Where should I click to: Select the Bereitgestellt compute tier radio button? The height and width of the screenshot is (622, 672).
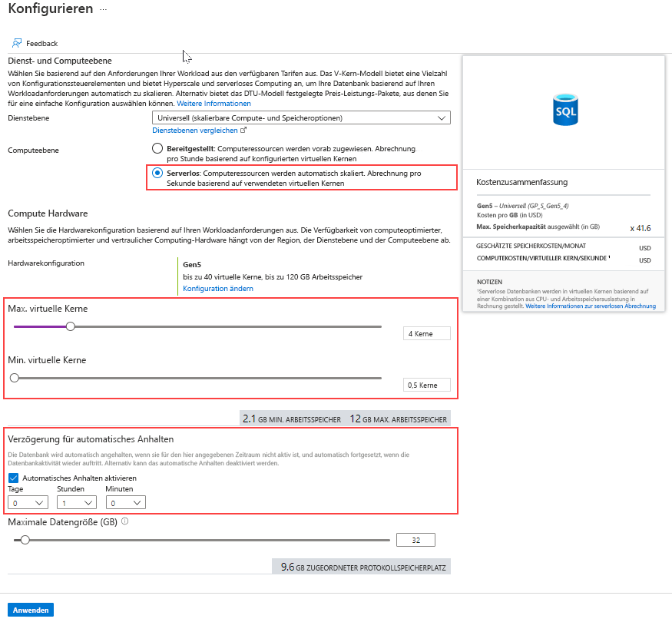coord(157,148)
